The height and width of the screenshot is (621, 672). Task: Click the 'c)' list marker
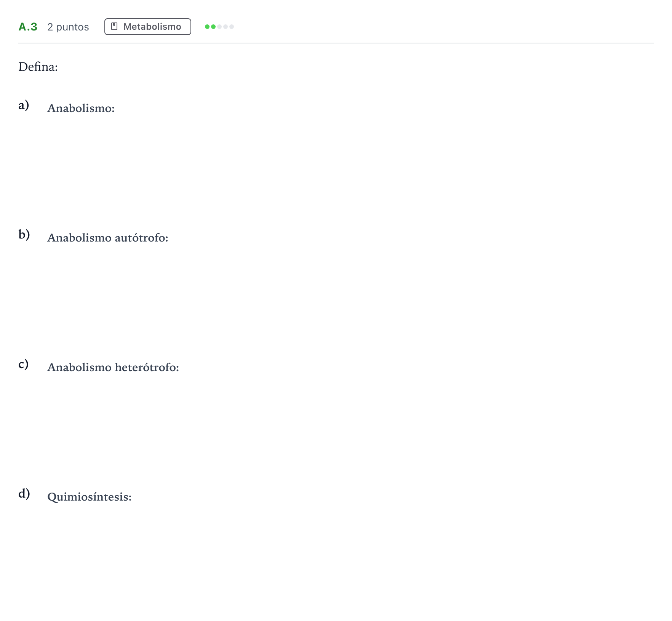point(24,364)
